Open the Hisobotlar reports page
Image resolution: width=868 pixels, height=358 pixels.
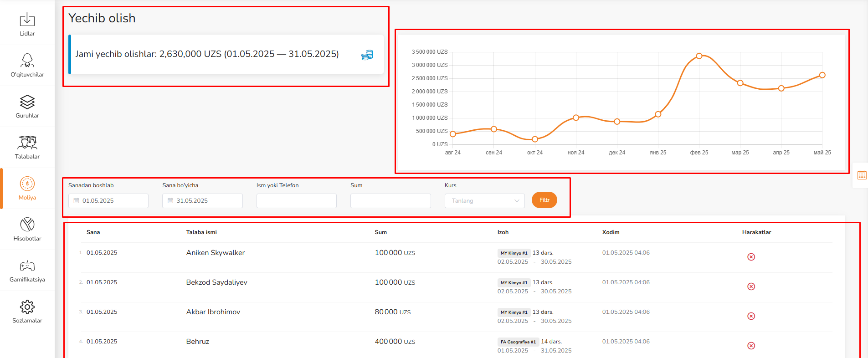click(27, 230)
